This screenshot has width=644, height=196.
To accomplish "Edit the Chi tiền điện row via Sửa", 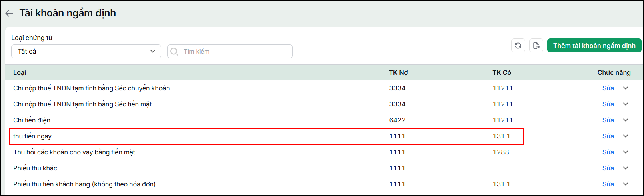I will coord(608,120).
